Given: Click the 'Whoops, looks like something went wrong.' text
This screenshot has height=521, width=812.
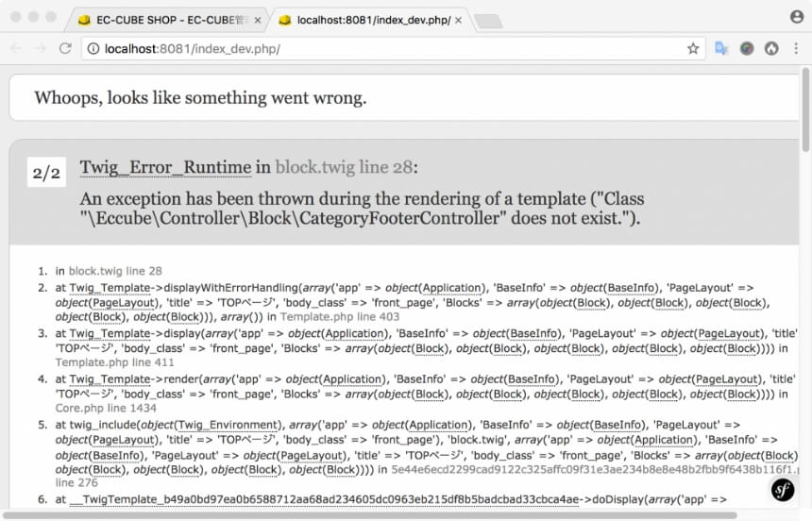Looking at the screenshot, I should (200, 97).
